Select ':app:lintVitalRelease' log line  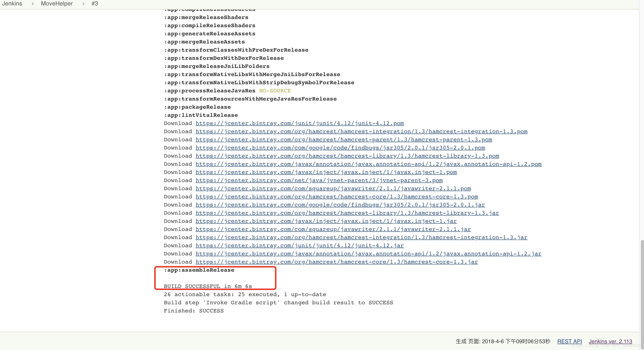click(201, 115)
